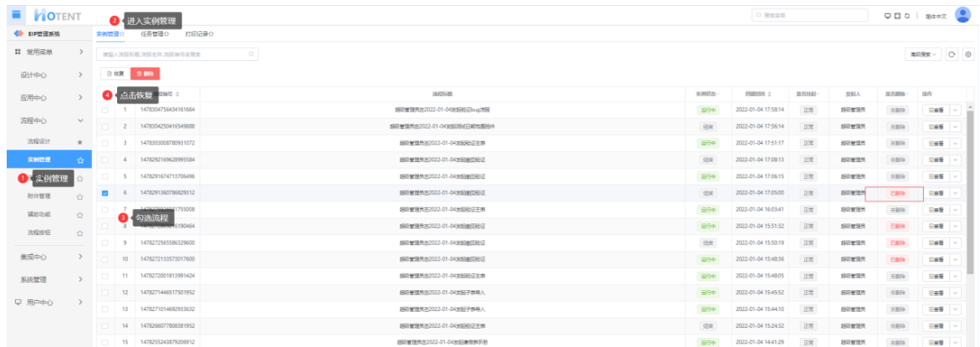Open the user avatar menu
The height and width of the screenshot is (347, 980).
963,15
